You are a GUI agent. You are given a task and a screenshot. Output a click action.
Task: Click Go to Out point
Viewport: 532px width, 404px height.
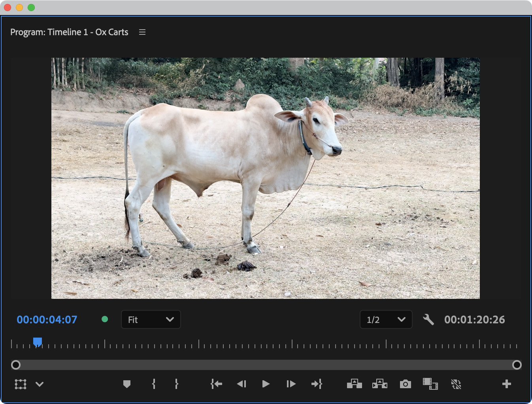pyautogui.click(x=317, y=384)
